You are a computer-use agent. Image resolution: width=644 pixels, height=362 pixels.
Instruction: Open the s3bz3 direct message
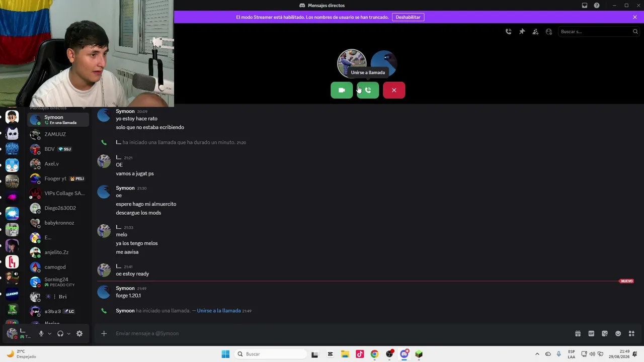(58, 311)
